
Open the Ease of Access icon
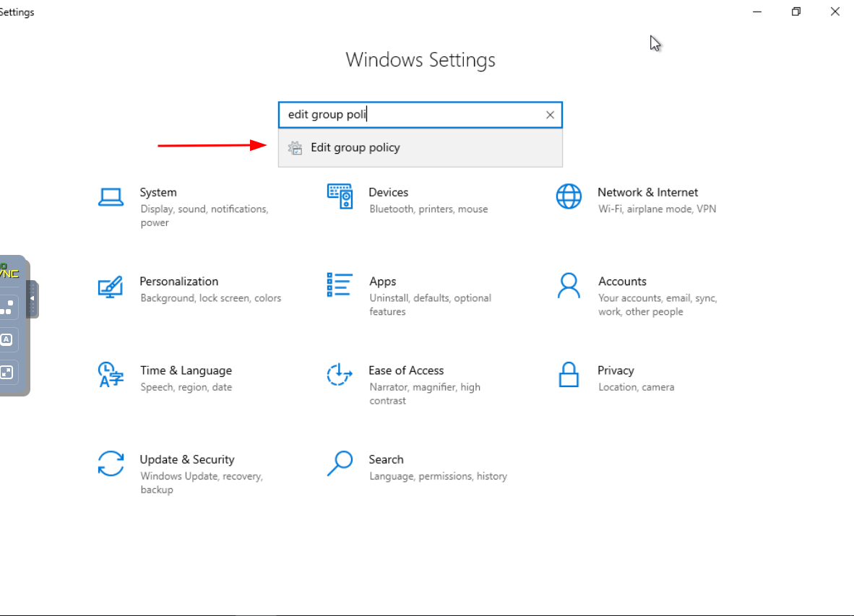[x=340, y=374]
